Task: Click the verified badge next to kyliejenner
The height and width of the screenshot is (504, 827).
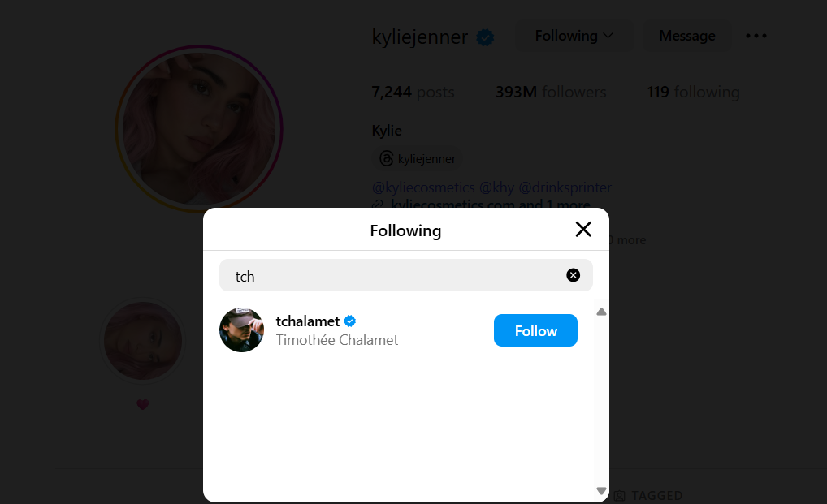Action: 485,37
